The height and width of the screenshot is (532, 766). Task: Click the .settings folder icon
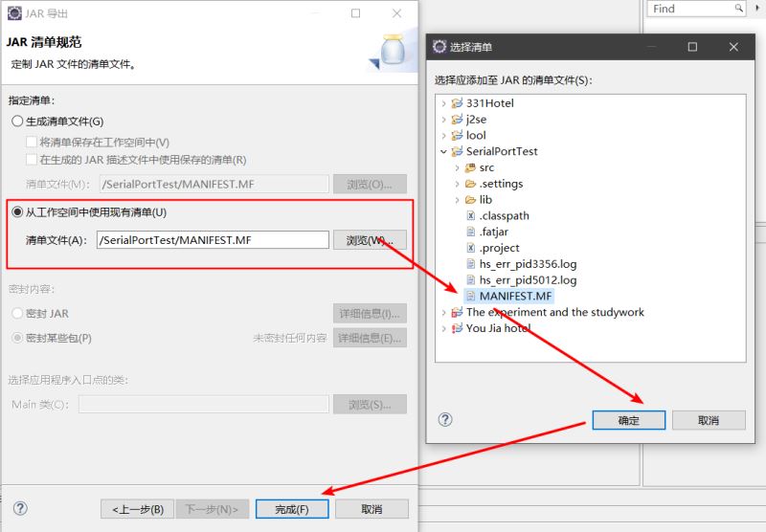coord(470,184)
